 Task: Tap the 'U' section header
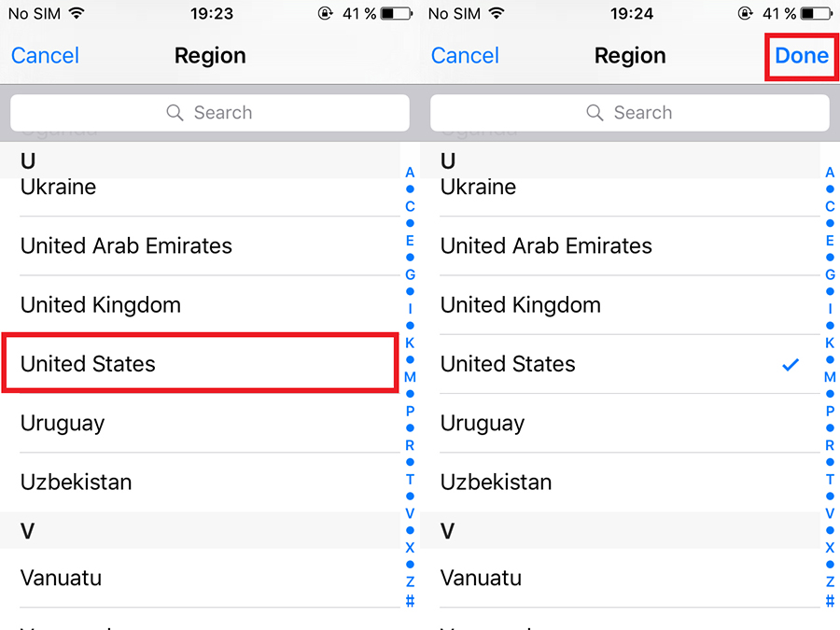click(x=27, y=161)
